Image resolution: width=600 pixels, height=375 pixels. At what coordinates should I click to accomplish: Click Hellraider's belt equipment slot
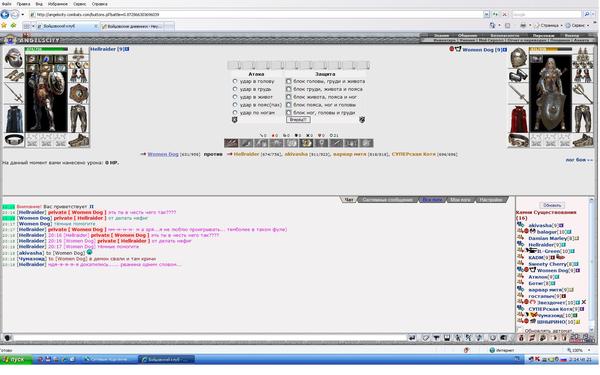[14, 140]
